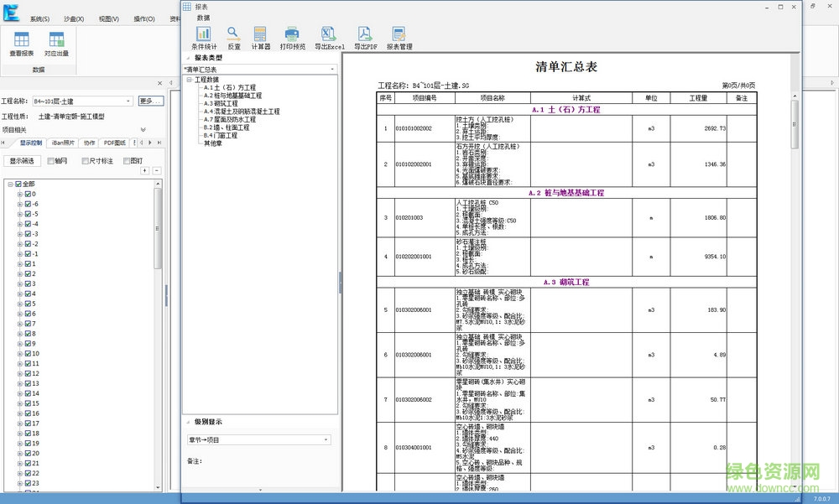Uncheck the 全部 floors checkbox

click(18, 184)
